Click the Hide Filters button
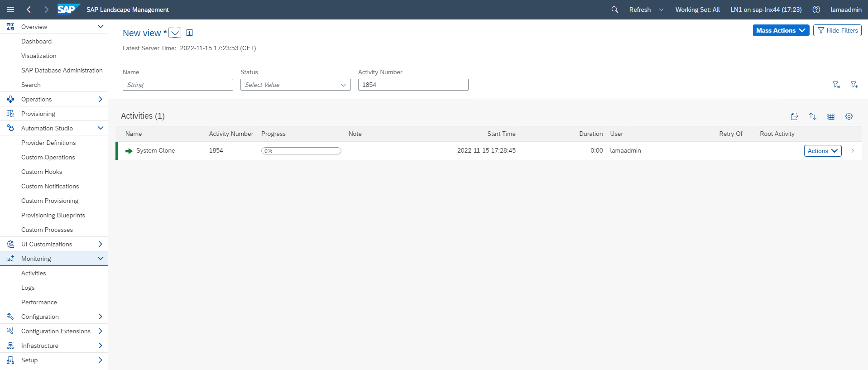 837,30
